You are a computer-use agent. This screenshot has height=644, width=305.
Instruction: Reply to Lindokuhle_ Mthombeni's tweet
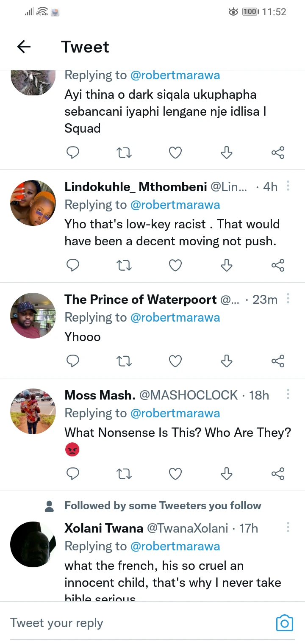point(73,265)
